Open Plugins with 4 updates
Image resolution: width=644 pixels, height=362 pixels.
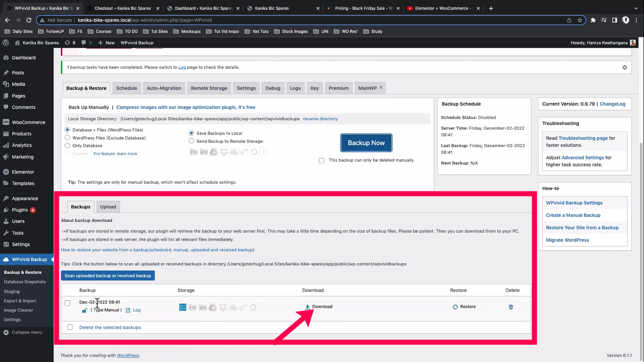pyautogui.click(x=24, y=210)
